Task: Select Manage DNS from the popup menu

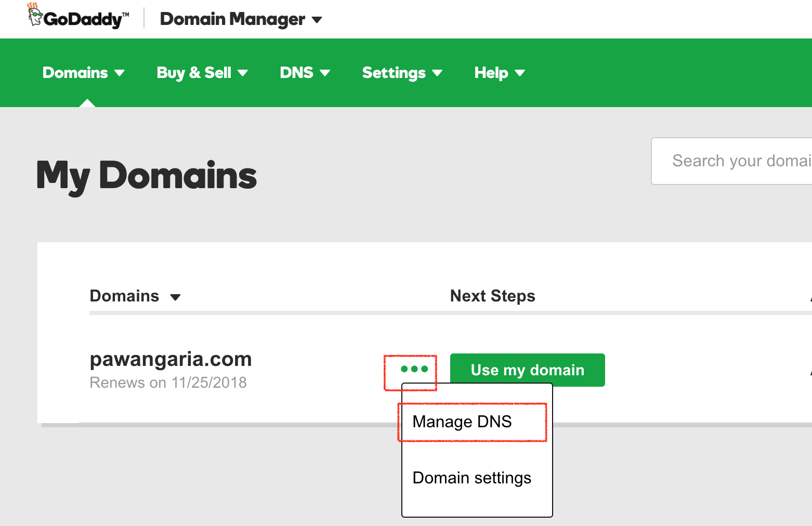Action: 462,422
